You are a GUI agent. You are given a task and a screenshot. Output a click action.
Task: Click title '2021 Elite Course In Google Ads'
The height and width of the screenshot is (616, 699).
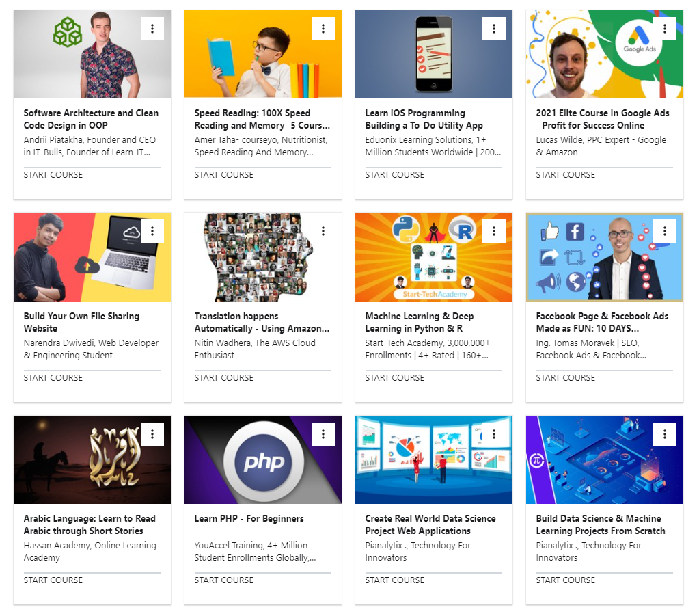pos(603,120)
